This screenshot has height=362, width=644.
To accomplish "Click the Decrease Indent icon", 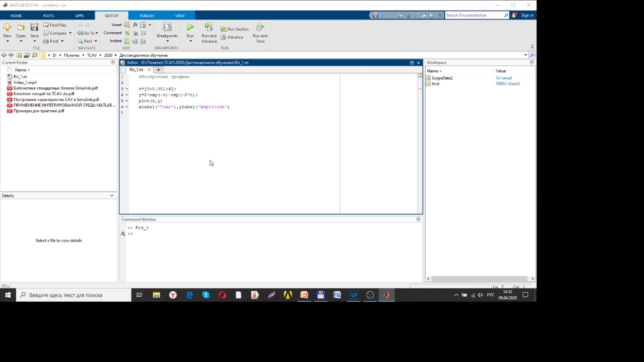I will point(143,41).
